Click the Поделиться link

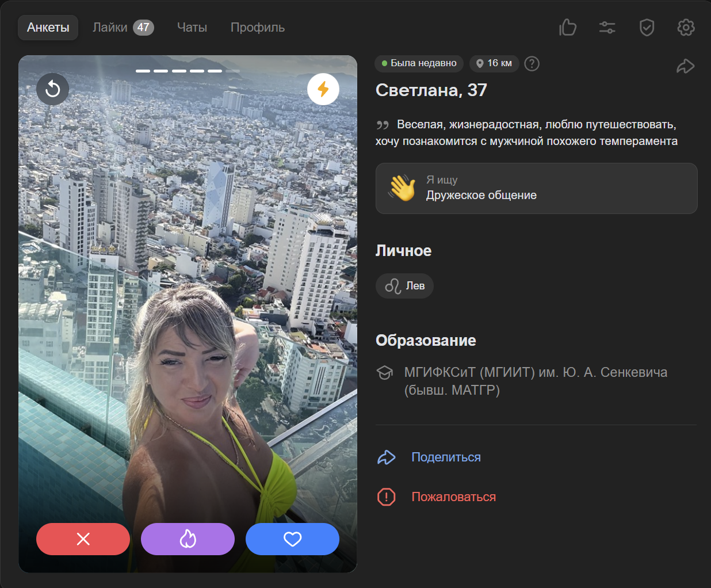pos(446,457)
